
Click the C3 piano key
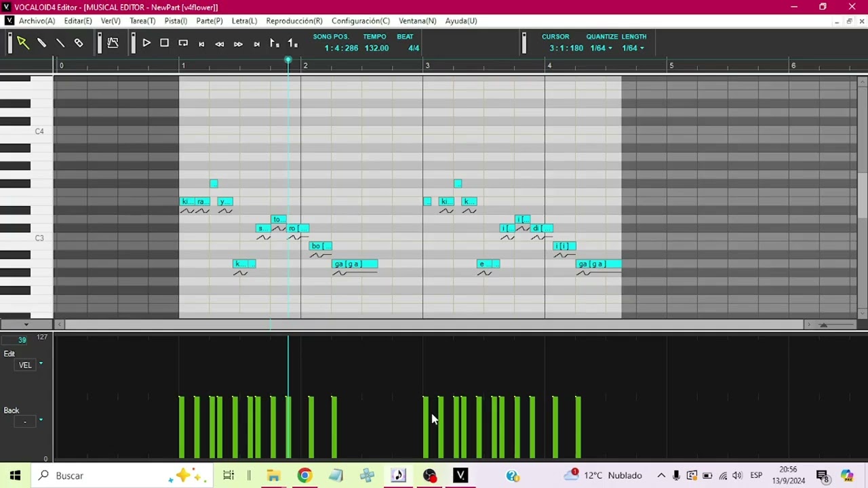pos(26,238)
